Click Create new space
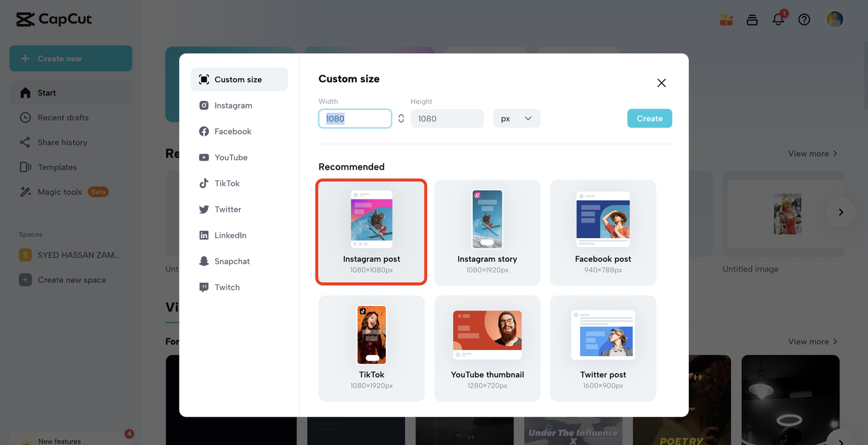 [x=71, y=279]
